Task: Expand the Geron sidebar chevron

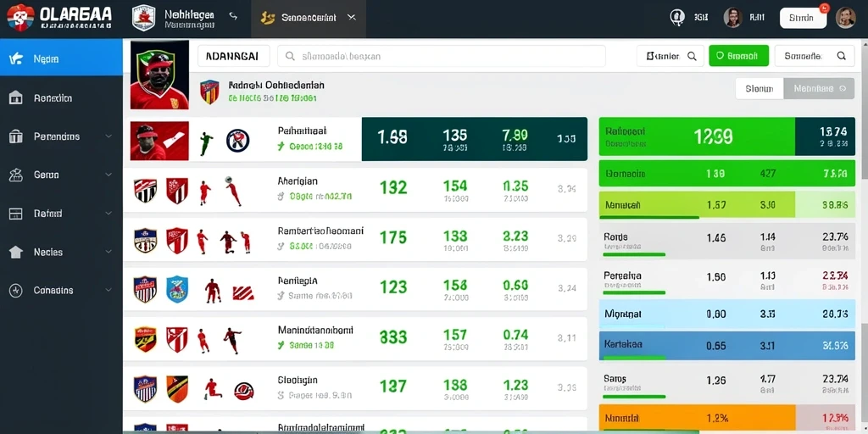Action: pos(108,175)
